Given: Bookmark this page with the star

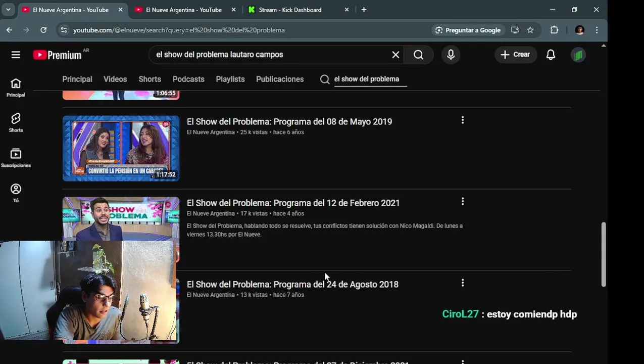Looking at the screenshot, I should (530, 30).
